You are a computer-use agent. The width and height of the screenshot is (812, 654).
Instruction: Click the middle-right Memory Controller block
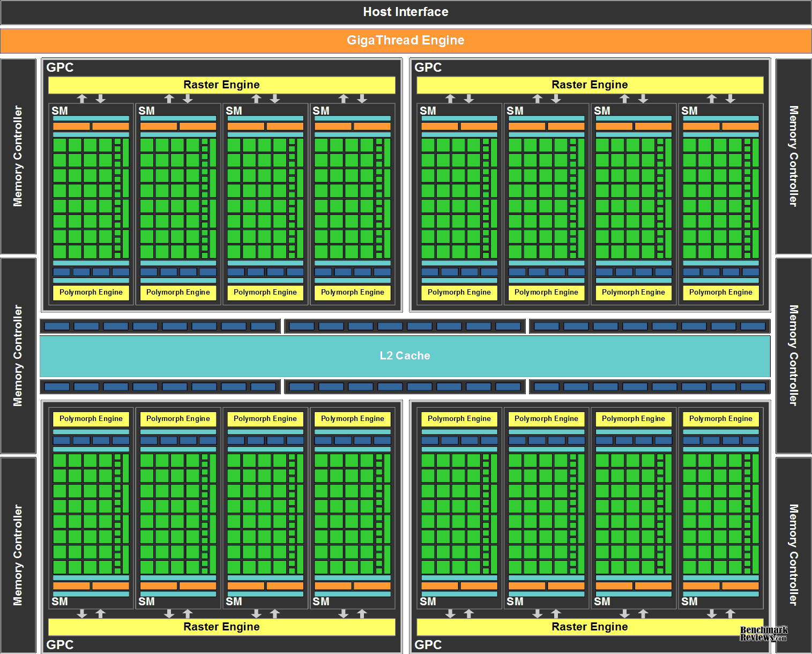tap(793, 356)
